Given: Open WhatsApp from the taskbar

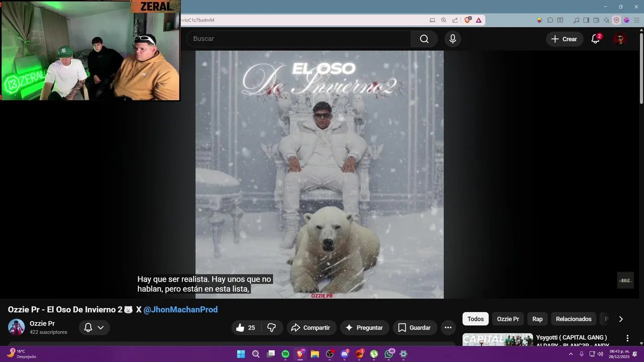Looking at the screenshot, I should click(389, 354).
